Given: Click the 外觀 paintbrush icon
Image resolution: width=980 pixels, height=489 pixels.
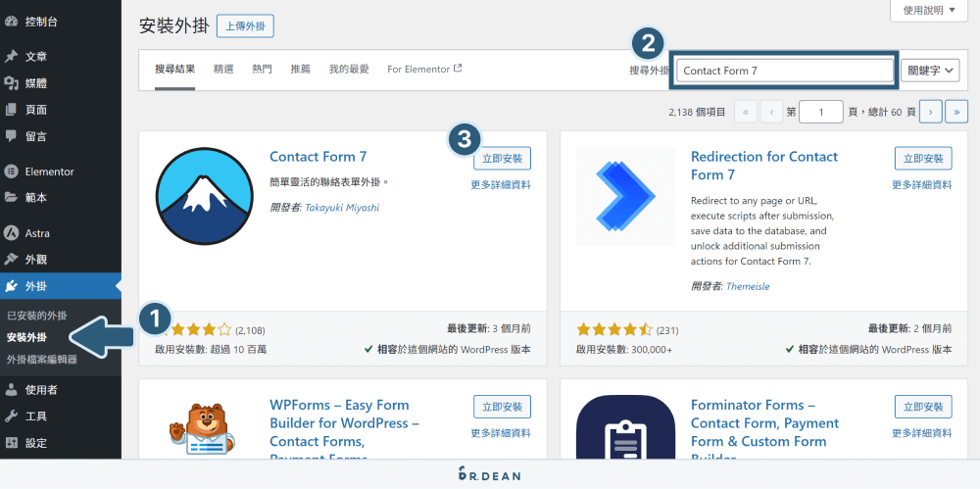Looking at the screenshot, I should pyautogui.click(x=11, y=260).
